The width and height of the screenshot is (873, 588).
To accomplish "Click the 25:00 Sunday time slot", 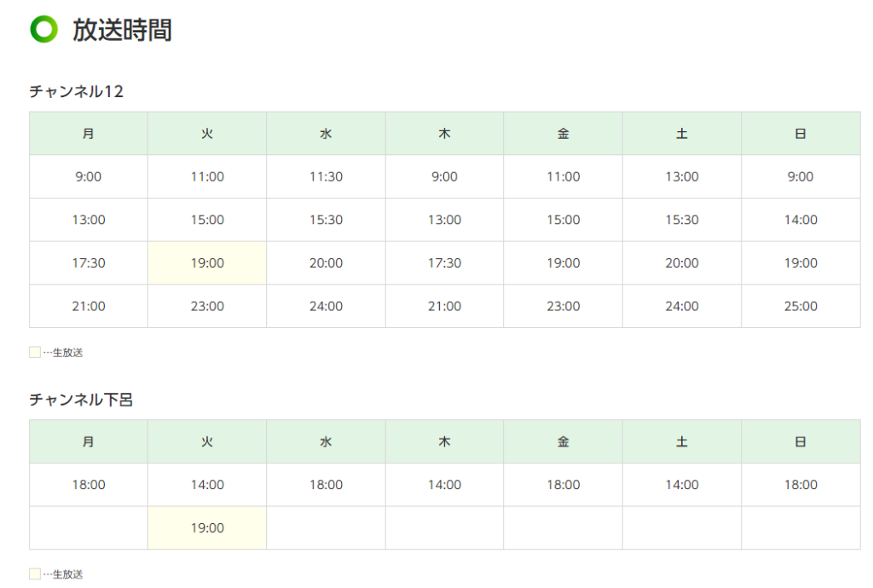I will pyautogui.click(x=801, y=307).
